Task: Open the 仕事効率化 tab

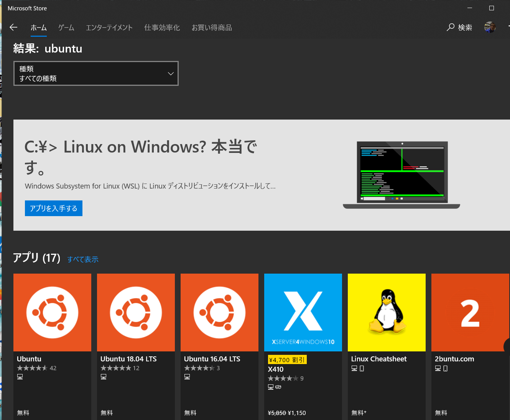Action: click(162, 28)
